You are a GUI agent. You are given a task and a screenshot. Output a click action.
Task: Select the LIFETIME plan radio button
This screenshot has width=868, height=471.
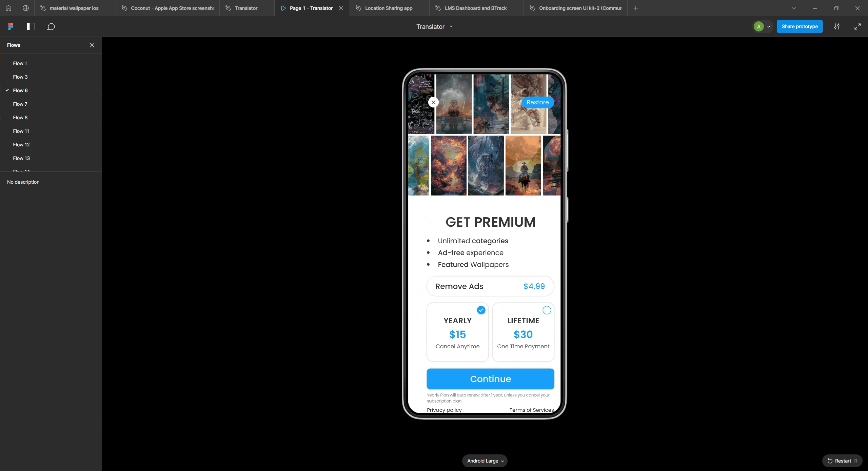pos(547,310)
